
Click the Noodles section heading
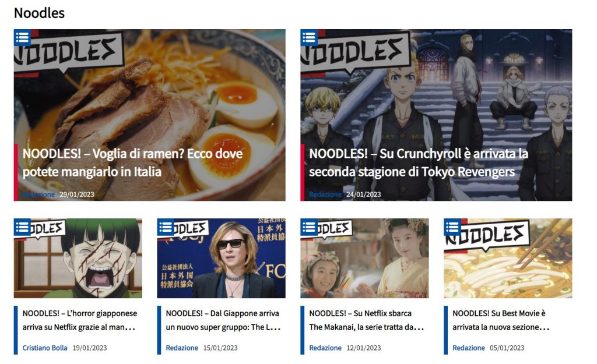coord(39,13)
